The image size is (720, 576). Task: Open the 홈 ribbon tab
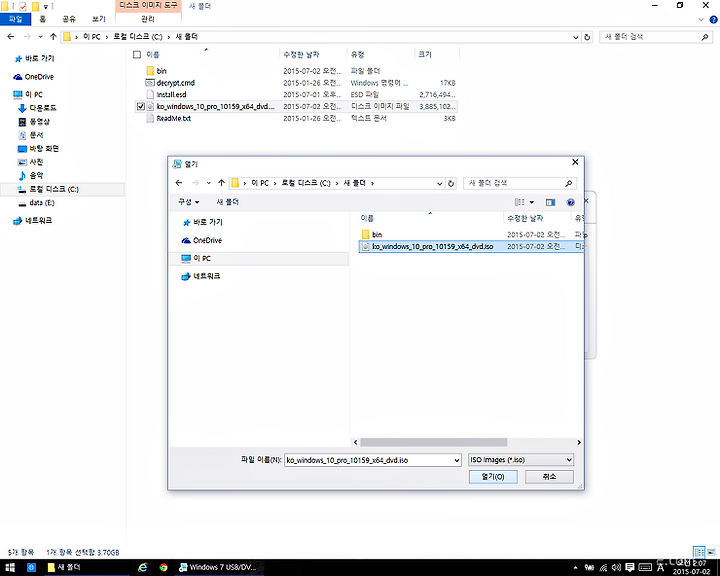43,19
